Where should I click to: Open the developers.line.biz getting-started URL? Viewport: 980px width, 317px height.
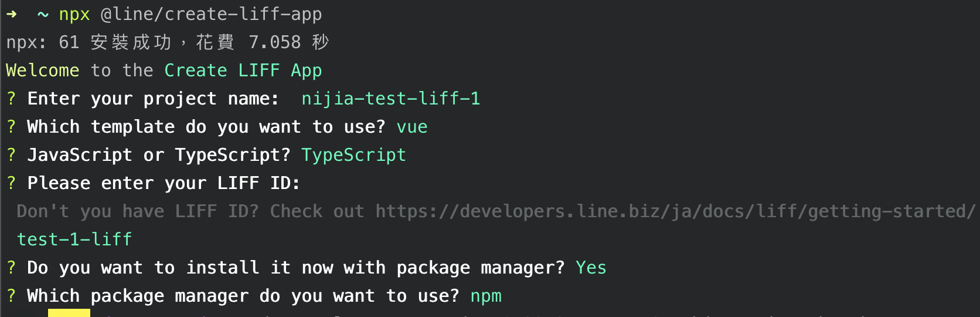pos(675,211)
